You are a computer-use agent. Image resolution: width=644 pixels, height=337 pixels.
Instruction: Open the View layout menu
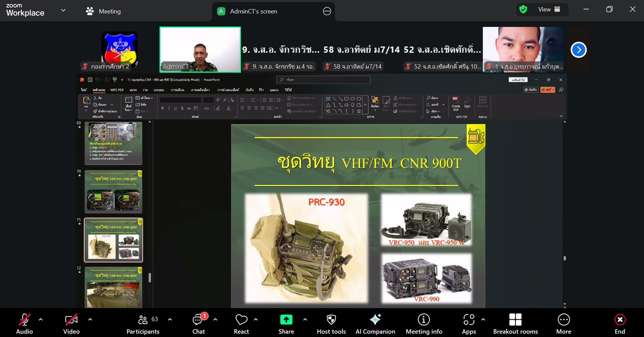549,9
